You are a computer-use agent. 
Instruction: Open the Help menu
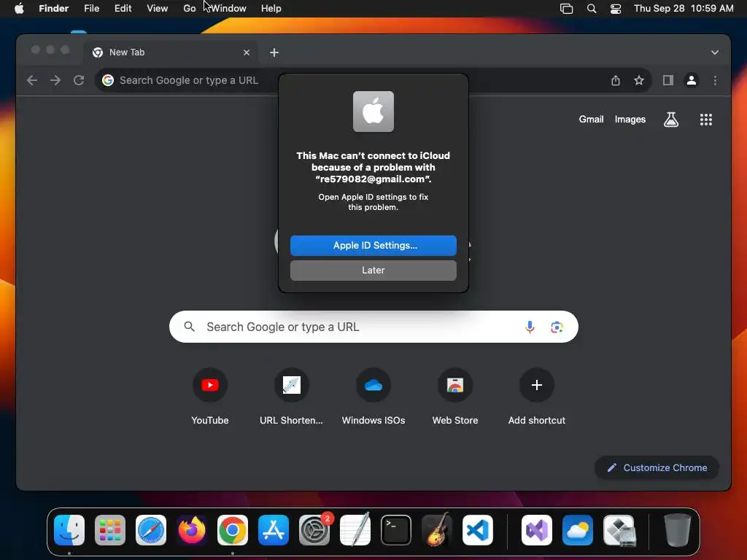271,8
